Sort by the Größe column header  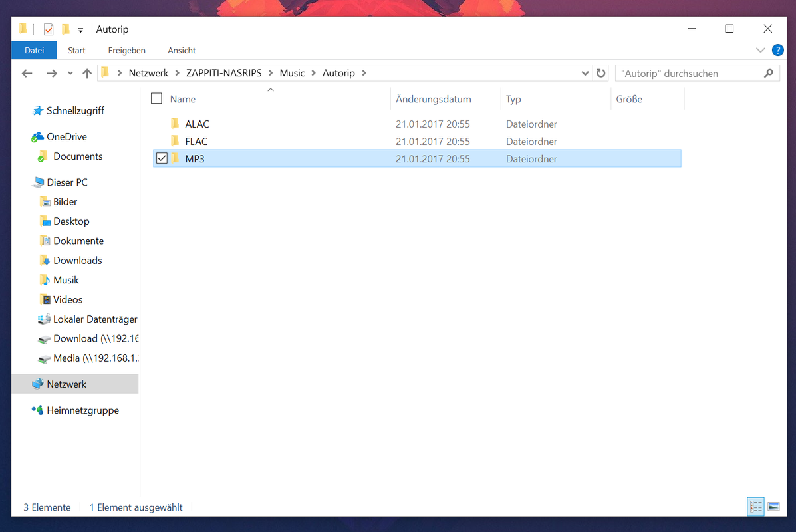[629, 99]
